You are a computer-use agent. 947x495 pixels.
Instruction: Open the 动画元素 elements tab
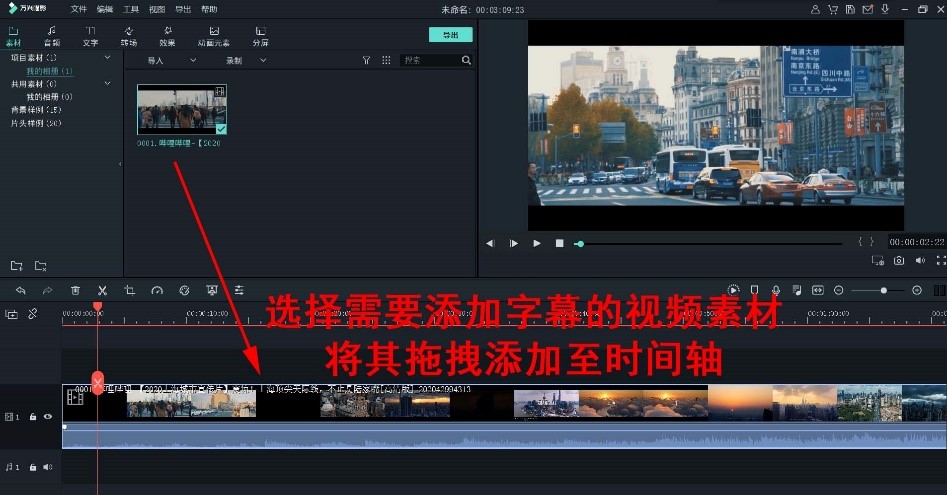[x=214, y=36]
